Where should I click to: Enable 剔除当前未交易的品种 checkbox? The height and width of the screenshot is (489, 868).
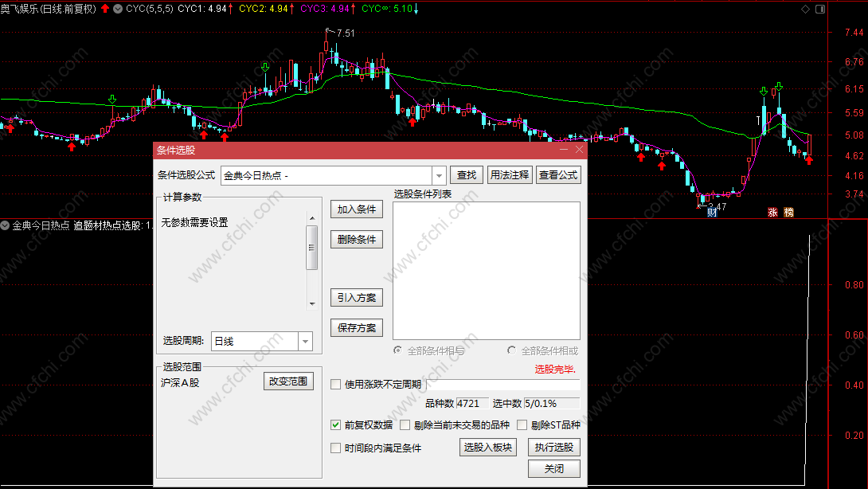(x=405, y=425)
